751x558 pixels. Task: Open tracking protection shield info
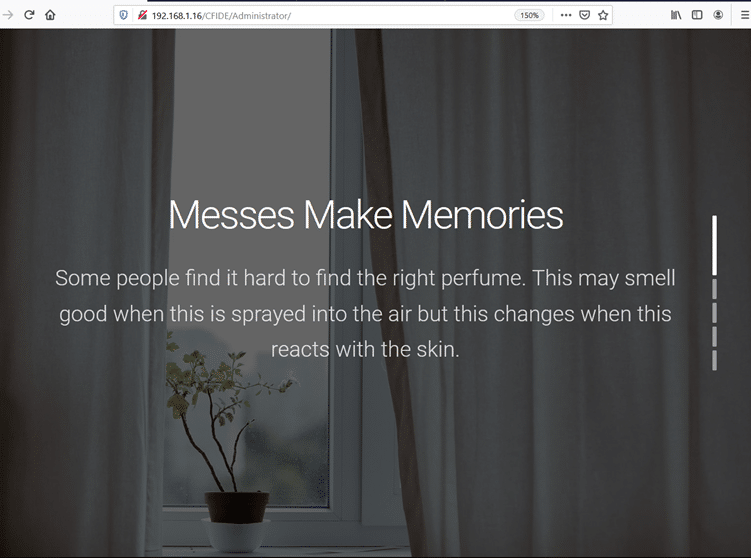pyautogui.click(x=124, y=15)
